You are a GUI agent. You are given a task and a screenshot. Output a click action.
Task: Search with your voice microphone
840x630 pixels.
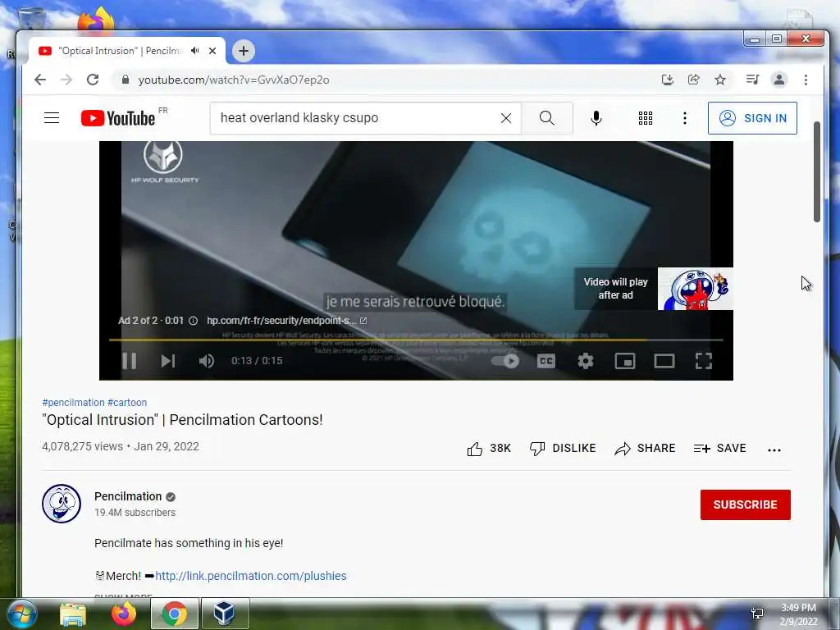coord(596,118)
